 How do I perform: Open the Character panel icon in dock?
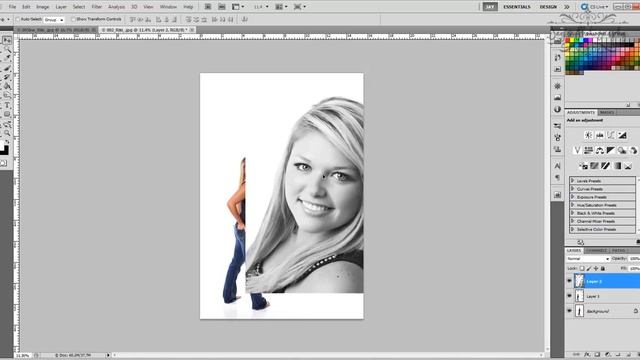558,166
